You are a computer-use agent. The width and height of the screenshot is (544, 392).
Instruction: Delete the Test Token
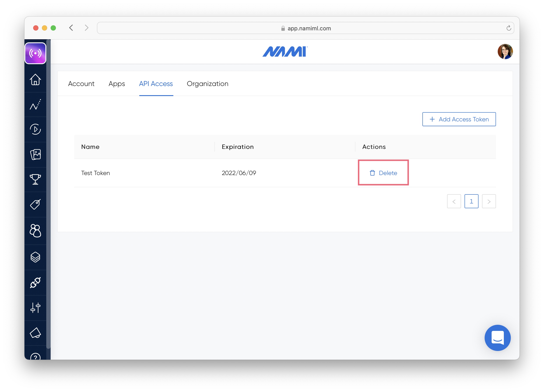click(383, 173)
